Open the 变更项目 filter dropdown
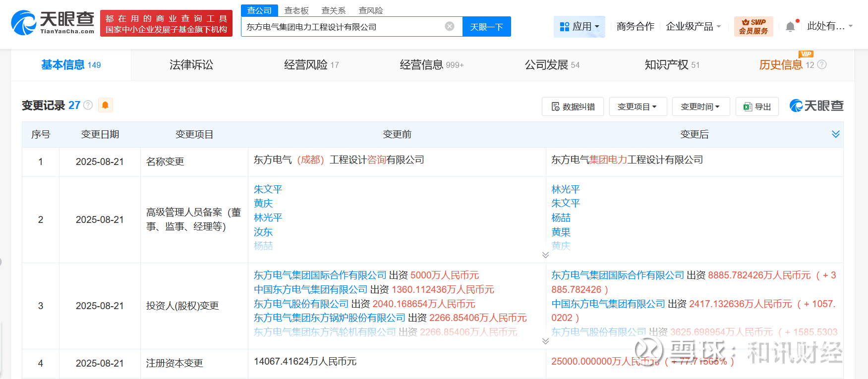 tap(637, 107)
